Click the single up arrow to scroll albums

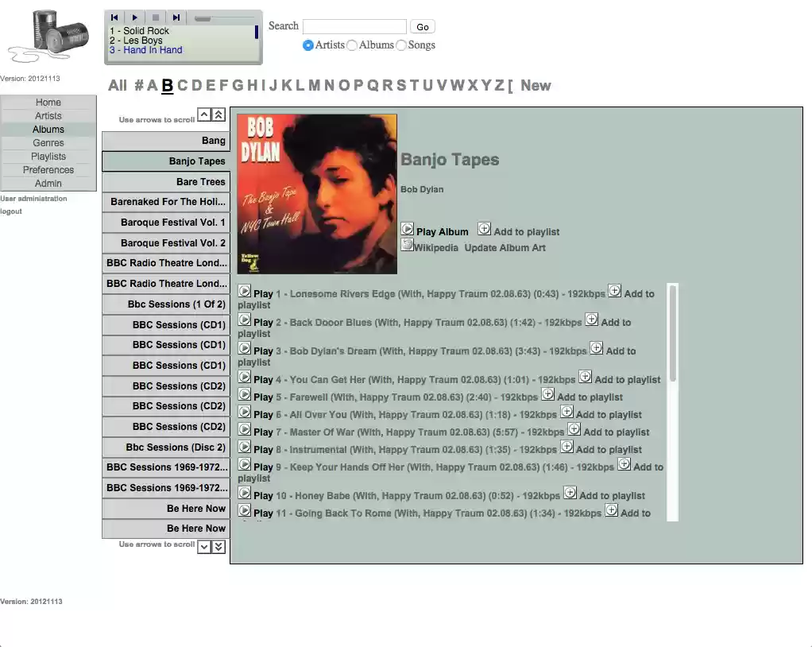204,114
